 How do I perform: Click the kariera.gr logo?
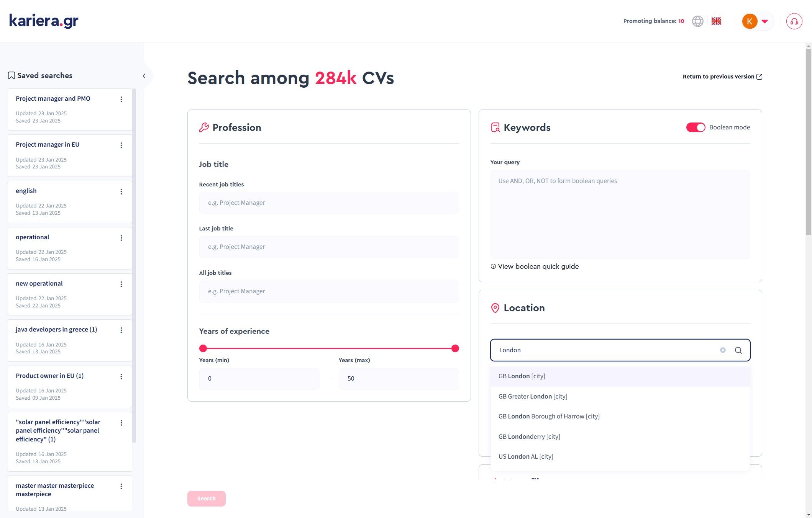(44, 21)
